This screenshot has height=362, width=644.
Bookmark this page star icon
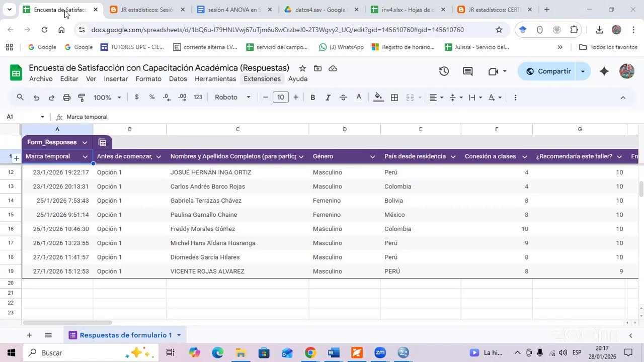pos(499,30)
